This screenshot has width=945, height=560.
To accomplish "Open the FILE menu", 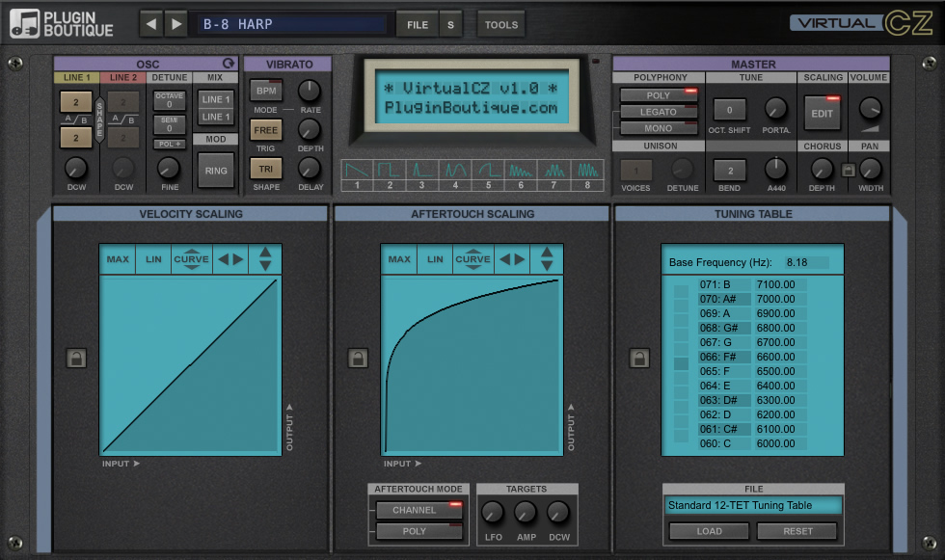I will 417,24.
